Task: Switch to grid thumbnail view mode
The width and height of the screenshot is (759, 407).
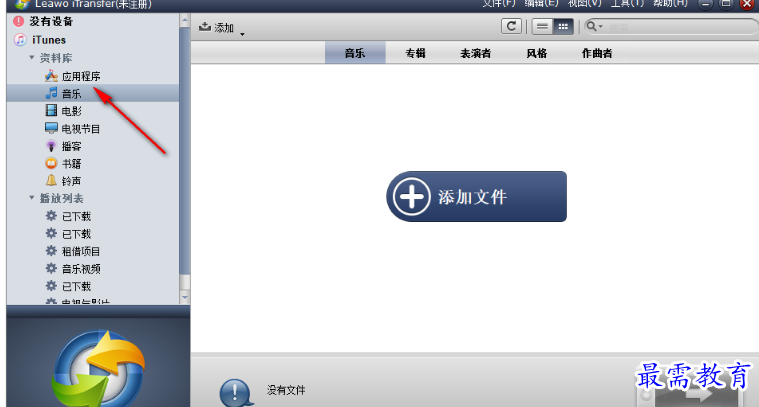Action: [x=563, y=27]
